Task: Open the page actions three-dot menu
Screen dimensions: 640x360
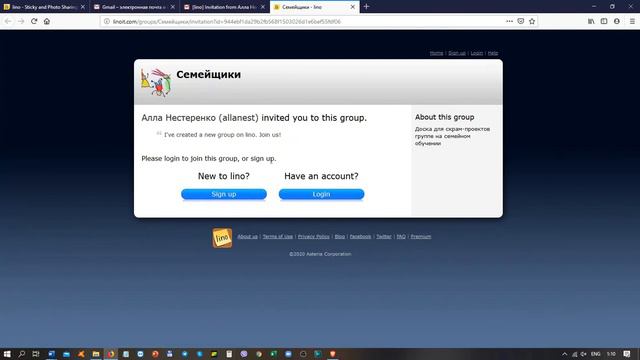Action: click(509, 21)
